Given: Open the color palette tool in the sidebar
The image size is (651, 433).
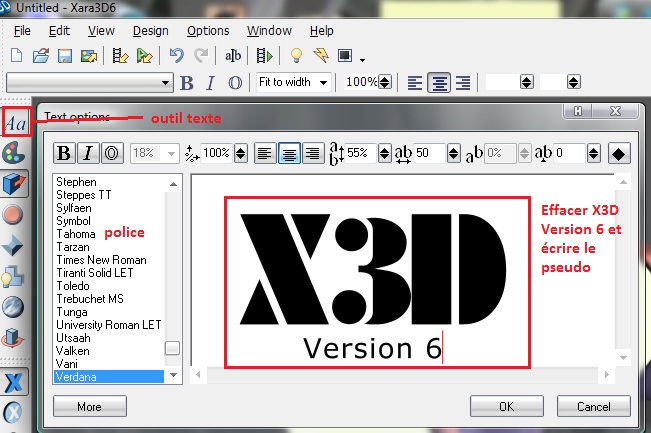Looking at the screenshot, I should click(13, 153).
